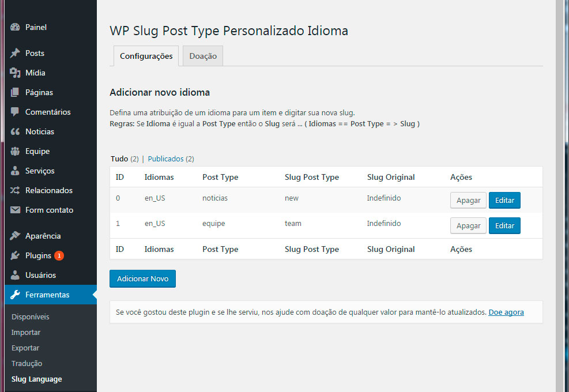Screen dimensions: 569x392
Task: Click the Painel dashboard icon
Action: tap(15, 27)
